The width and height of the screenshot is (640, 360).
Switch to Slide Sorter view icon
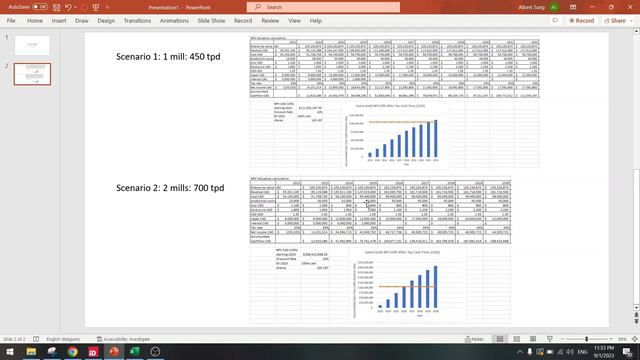coord(517,339)
